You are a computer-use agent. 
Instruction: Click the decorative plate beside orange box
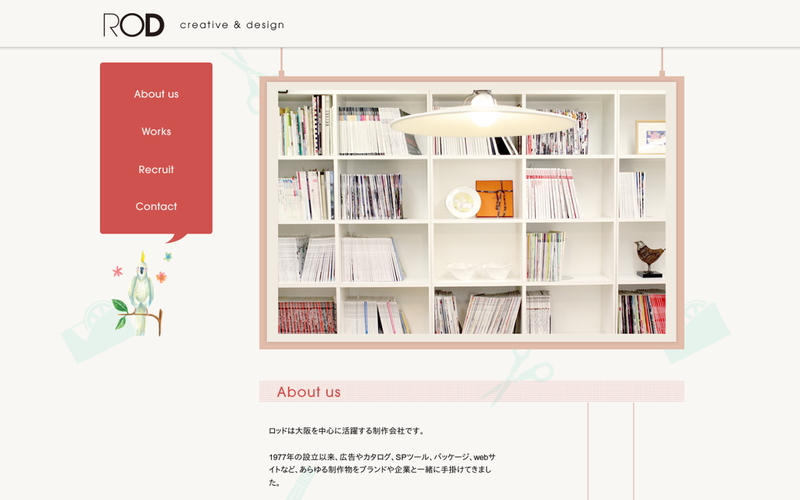tap(463, 202)
